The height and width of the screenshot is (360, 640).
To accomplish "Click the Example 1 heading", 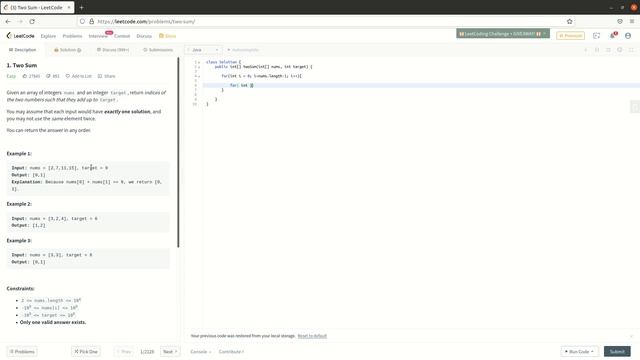I will (x=19, y=153).
